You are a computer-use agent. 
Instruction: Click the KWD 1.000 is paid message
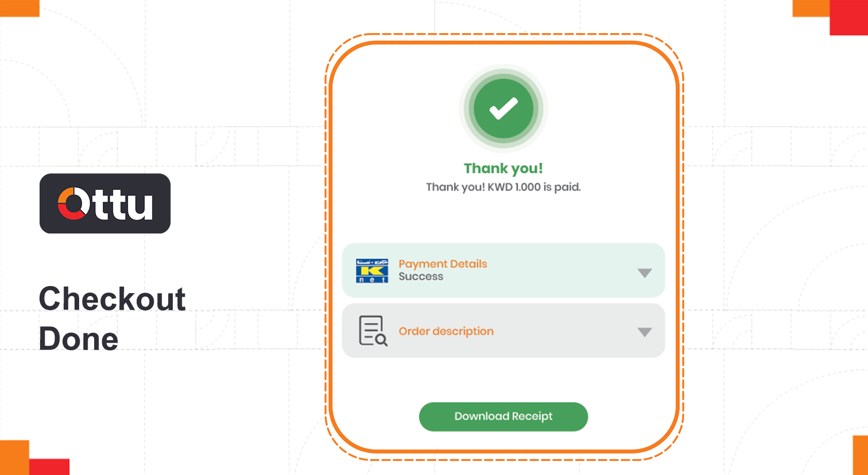coord(503,187)
